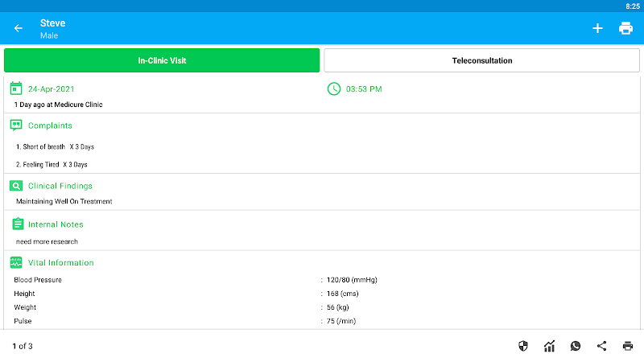Open the chart graph icon at bottom

coord(549,346)
